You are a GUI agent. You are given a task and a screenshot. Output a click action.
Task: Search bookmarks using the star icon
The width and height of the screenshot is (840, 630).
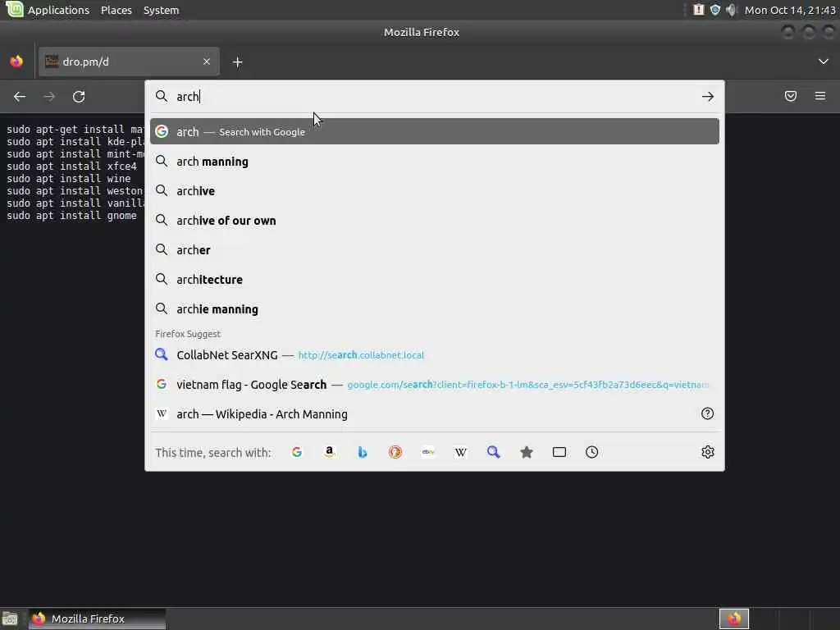pos(527,452)
